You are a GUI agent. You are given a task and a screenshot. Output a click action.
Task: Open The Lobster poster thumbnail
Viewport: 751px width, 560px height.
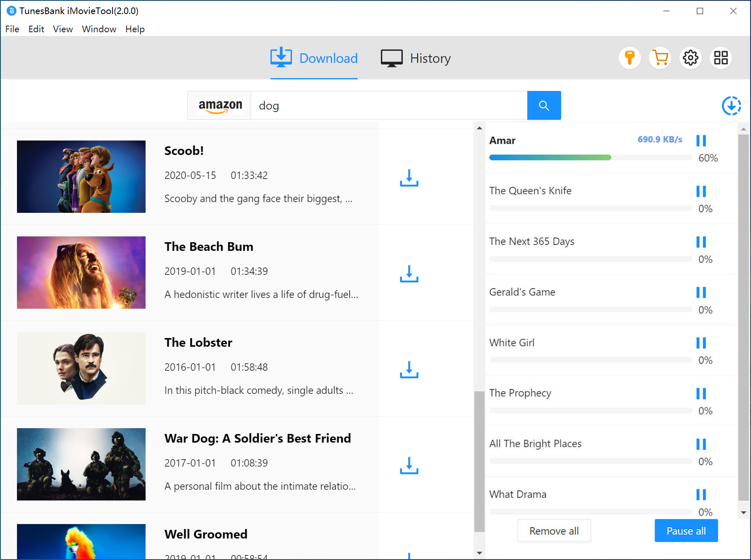click(81, 368)
